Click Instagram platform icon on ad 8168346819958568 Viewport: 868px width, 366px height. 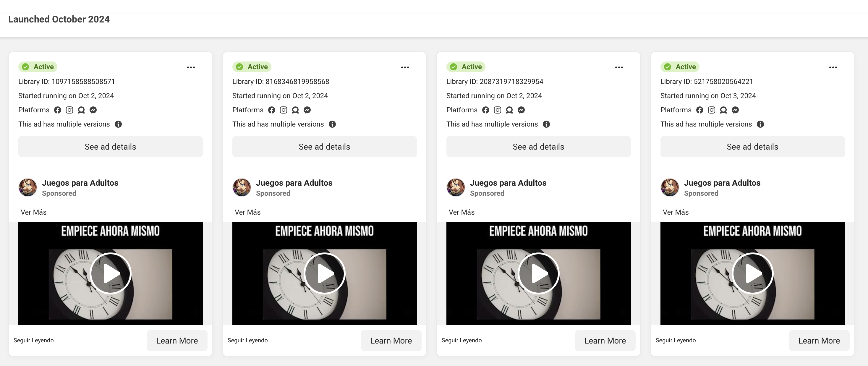pos(284,110)
